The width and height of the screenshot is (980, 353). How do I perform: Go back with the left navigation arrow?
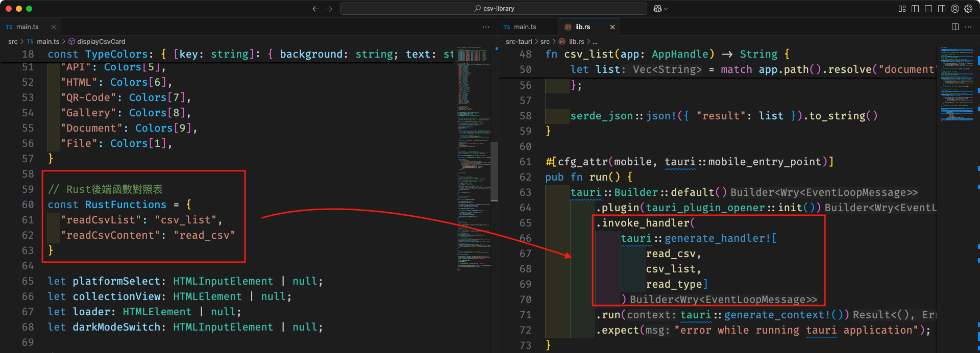(315, 9)
